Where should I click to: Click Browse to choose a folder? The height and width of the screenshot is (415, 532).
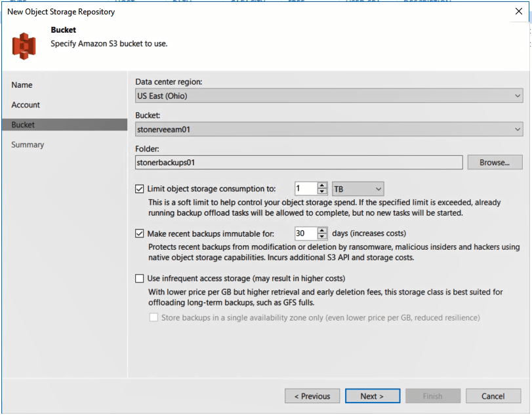point(495,162)
